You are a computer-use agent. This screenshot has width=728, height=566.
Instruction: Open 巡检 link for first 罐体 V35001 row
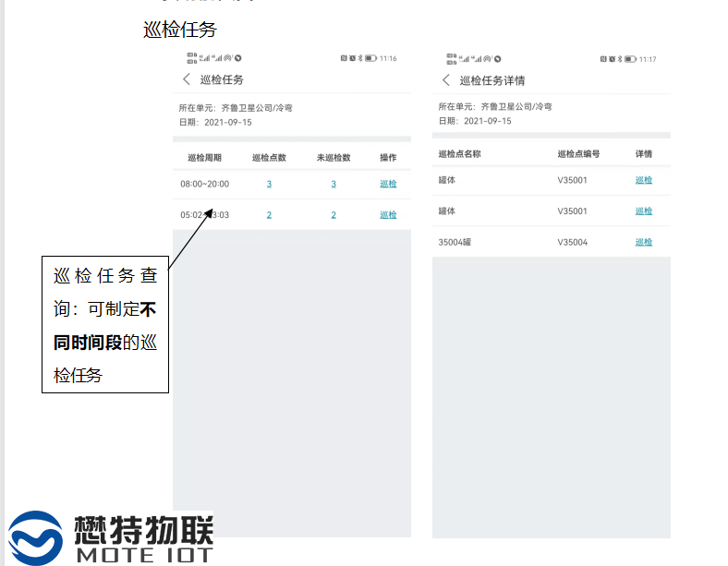point(644,180)
